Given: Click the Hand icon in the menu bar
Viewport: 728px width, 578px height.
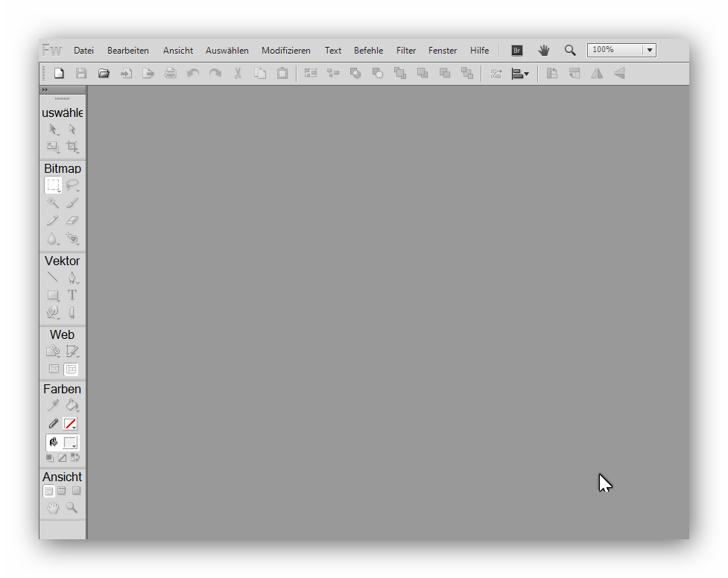Looking at the screenshot, I should coord(544,50).
